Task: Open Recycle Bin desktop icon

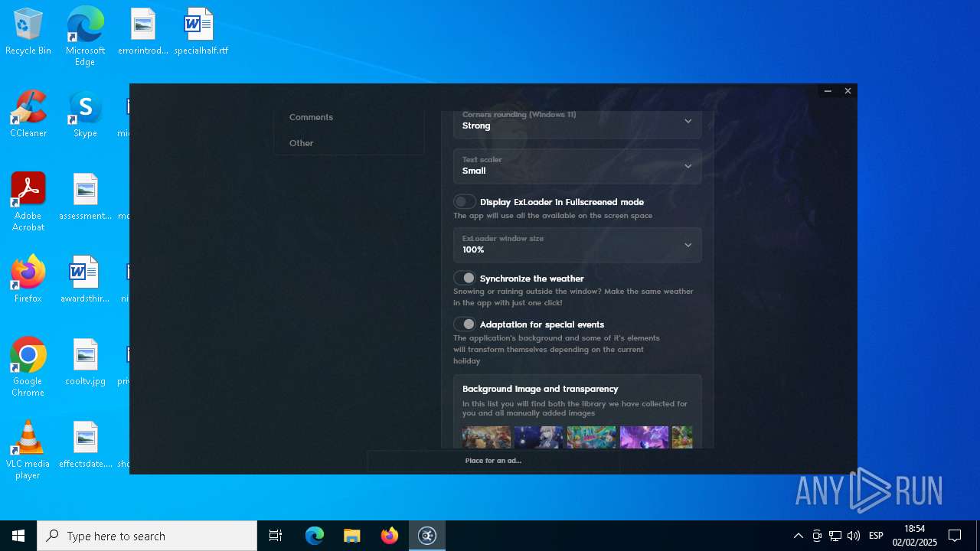Action: click(28, 32)
